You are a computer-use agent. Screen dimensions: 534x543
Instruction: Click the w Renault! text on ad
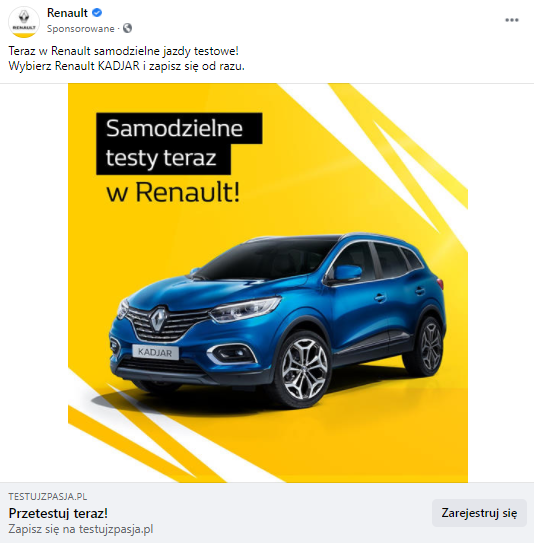pos(173,192)
